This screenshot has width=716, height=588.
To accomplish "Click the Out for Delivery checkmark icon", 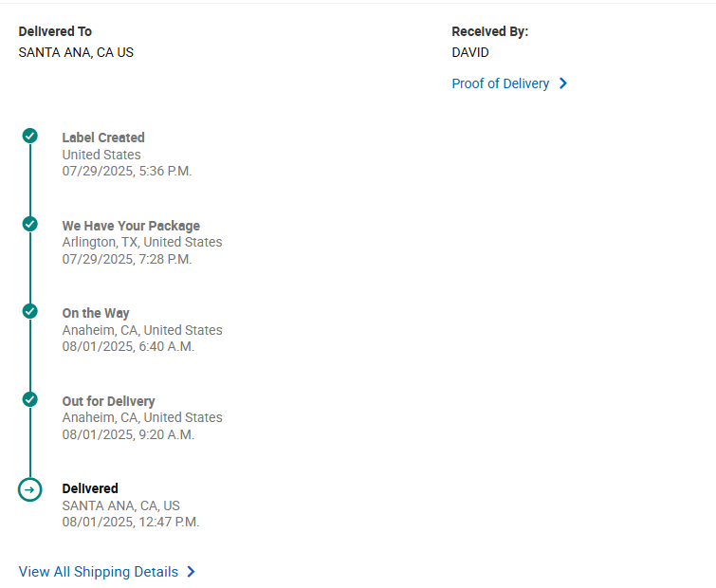I will pyautogui.click(x=30, y=399).
